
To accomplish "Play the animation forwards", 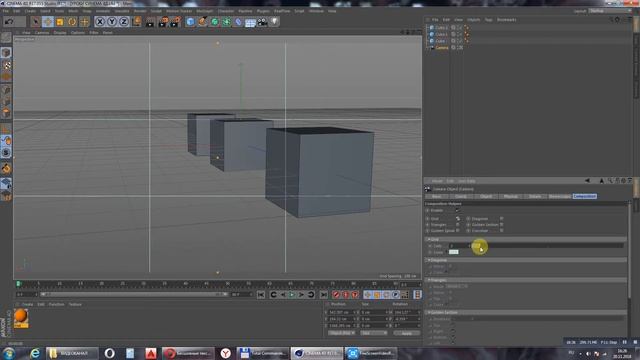I will click(x=292, y=295).
